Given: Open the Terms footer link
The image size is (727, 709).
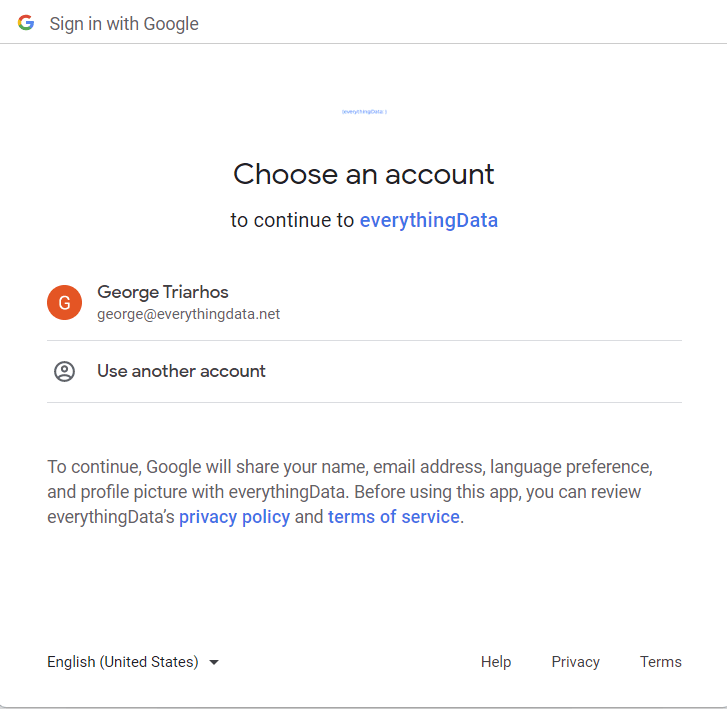Looking at the screenshot, I should pos(660,662).
